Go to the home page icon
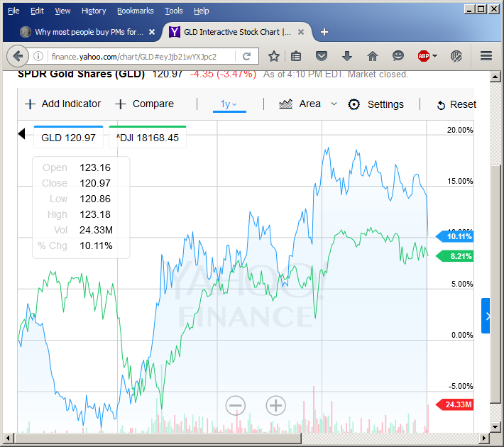This screenshot has height=447, width=504. [373, 56]
